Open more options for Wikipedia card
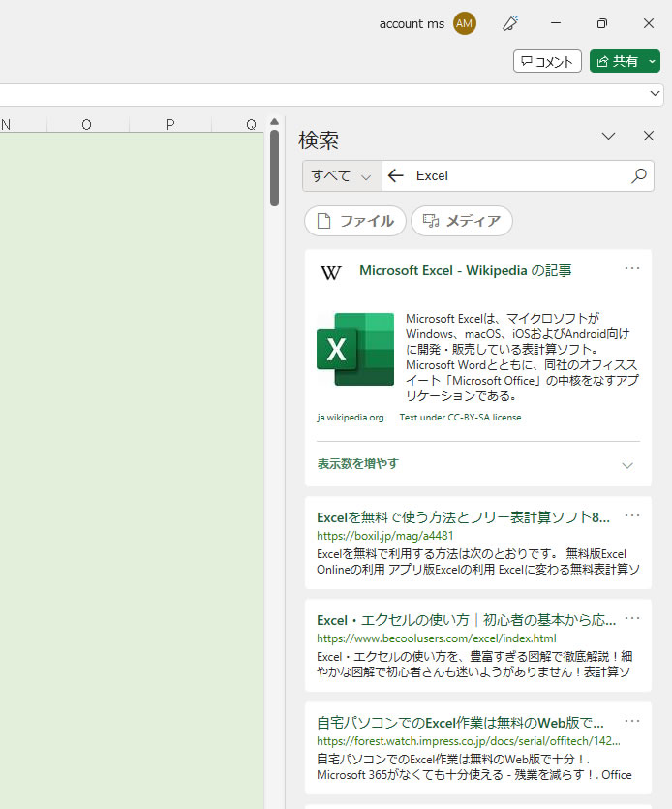 [x=632, y=268]
